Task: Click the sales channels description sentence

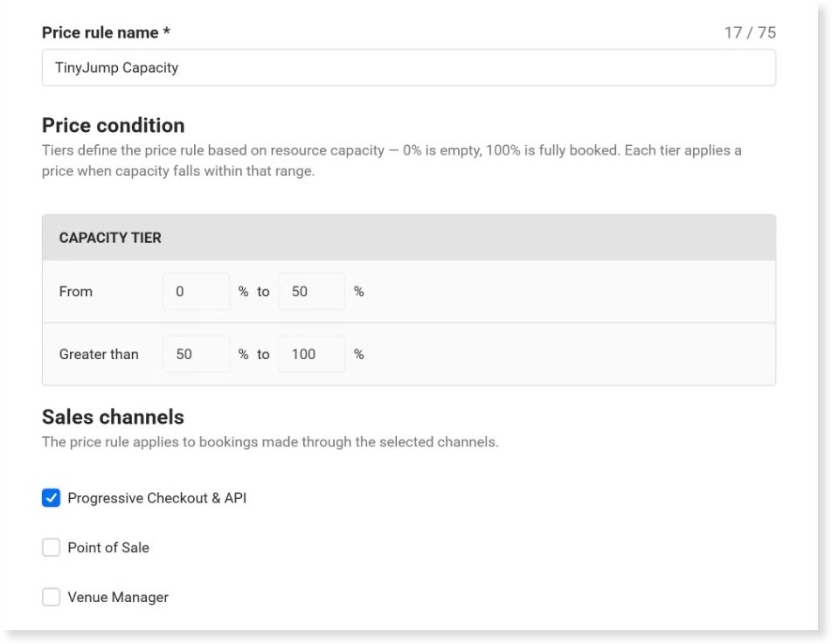Action: tap(270, 442)
